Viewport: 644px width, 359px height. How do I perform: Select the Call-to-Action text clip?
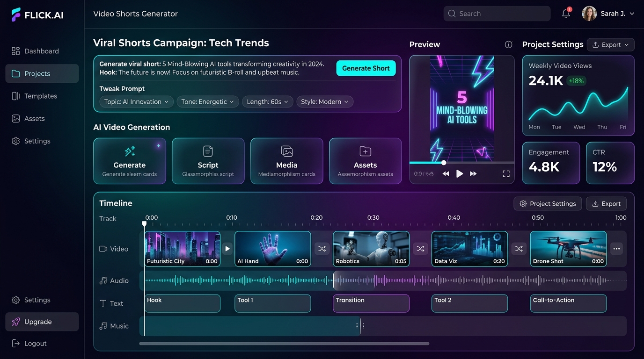pos(568,303)
